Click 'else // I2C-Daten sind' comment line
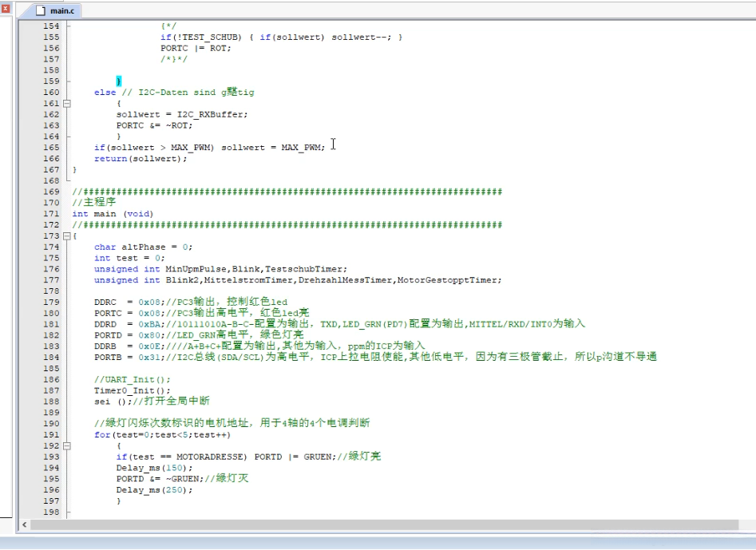 (x=174, y=92)
